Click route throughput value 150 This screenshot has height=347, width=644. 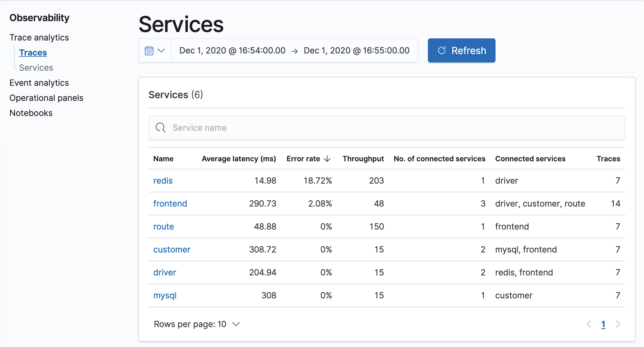tap(377, 227)
